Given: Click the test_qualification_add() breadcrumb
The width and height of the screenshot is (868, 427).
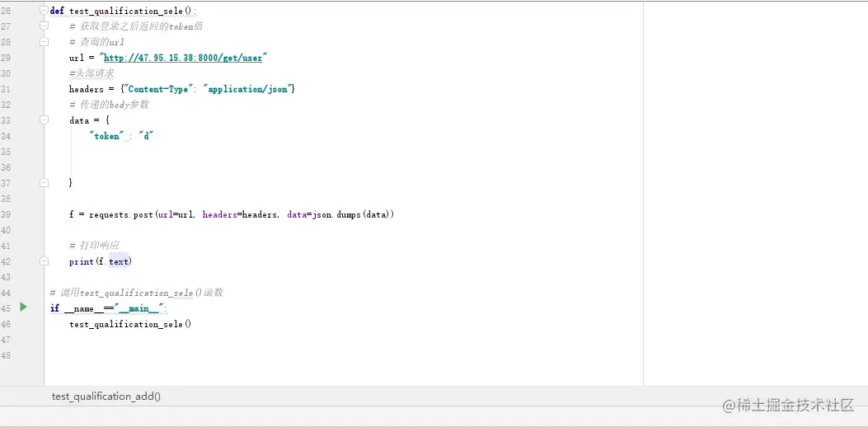Looking at the screenshot, I should pos(106,396).
